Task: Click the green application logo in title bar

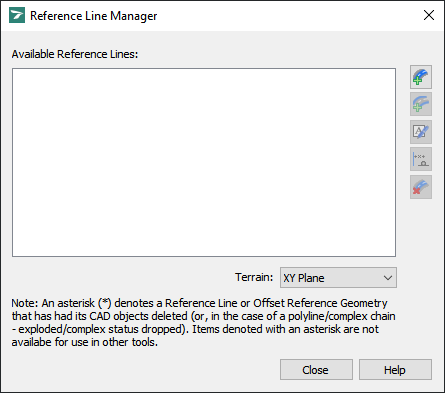Action: tap(17, 15)
